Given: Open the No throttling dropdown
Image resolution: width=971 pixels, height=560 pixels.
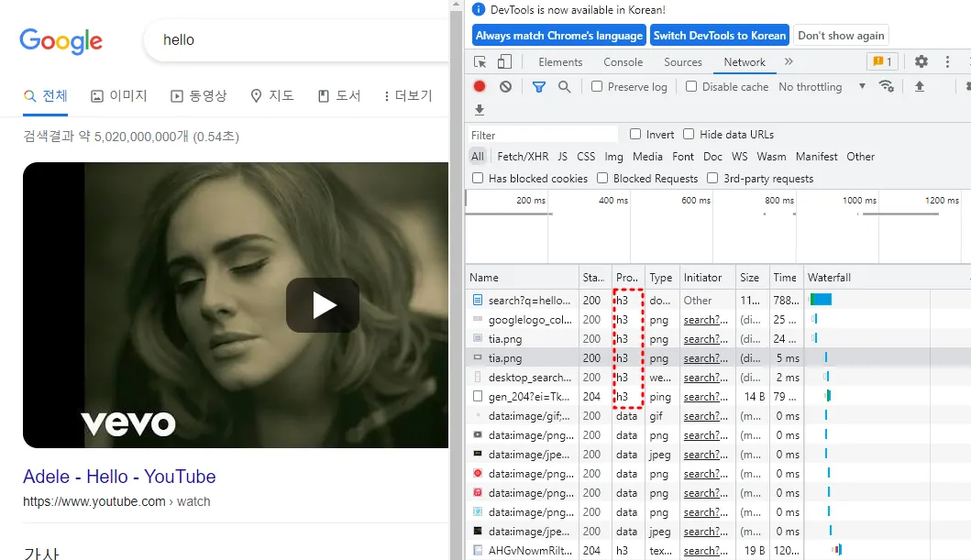Looking at the screenshot, I should pos(822,87).
